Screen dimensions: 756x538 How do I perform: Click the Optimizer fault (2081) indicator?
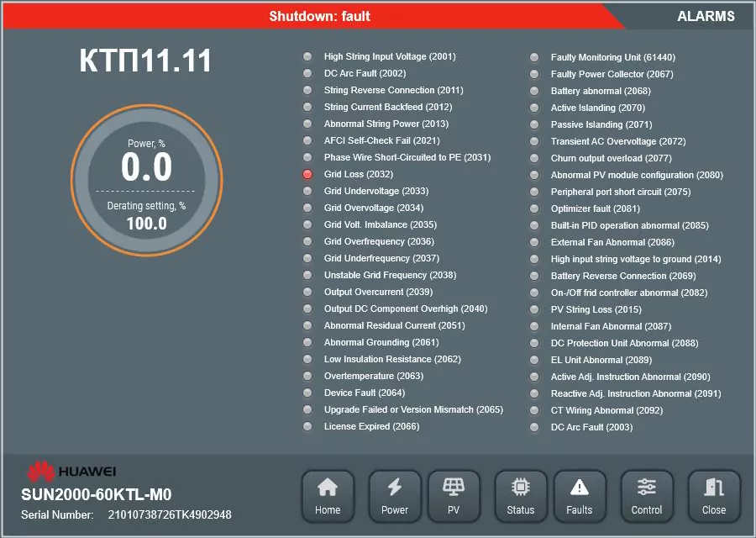pos(534,208)
